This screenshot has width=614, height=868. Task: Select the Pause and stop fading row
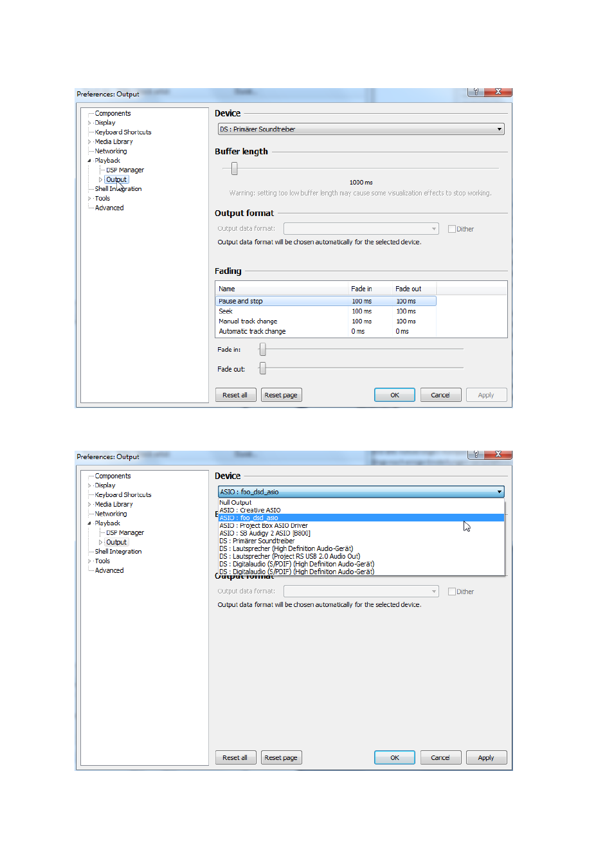(x=327, y=301)
